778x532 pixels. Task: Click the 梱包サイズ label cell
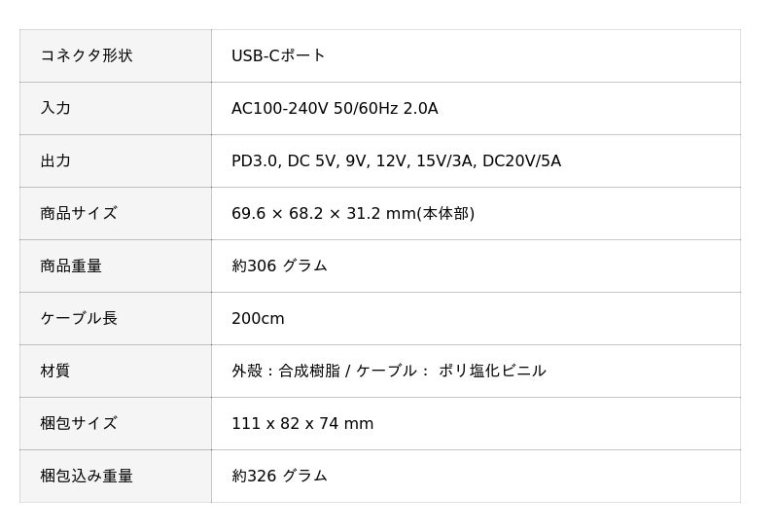tap(79, 423)
